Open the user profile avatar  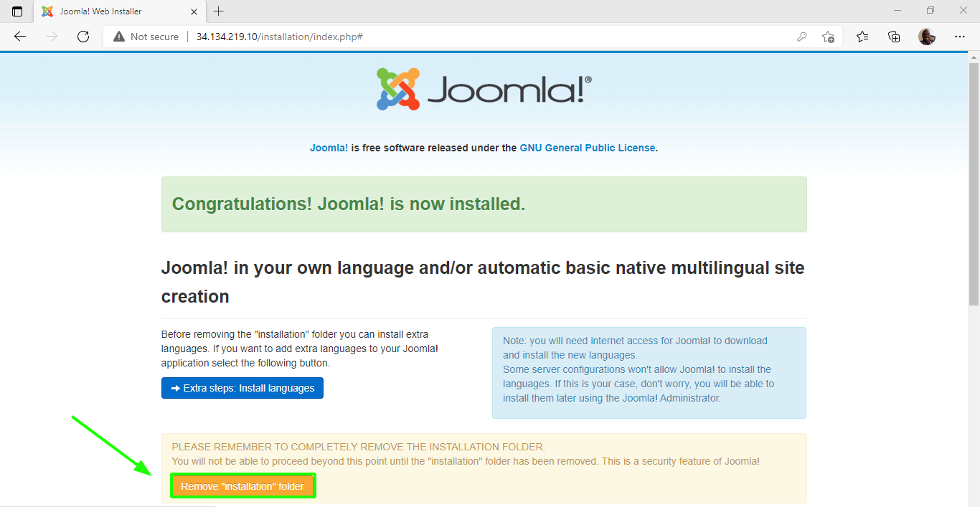[x=927, y=37]
